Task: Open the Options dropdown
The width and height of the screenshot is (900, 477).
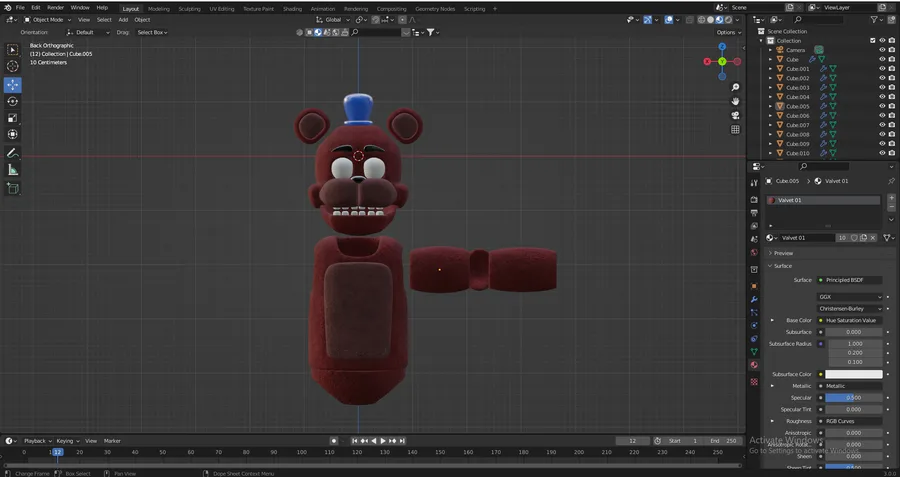Action: pos(729,32)
